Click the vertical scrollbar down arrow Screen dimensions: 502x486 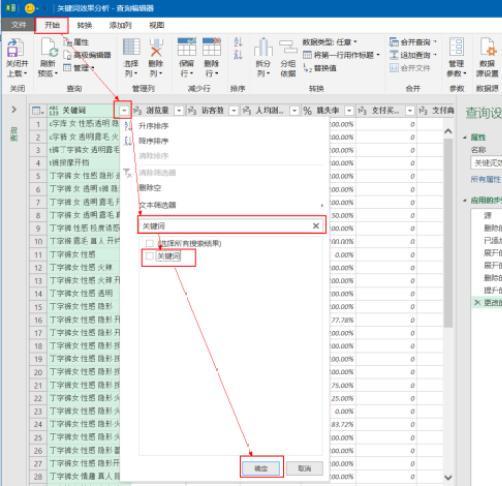click(x=448, y=477)
